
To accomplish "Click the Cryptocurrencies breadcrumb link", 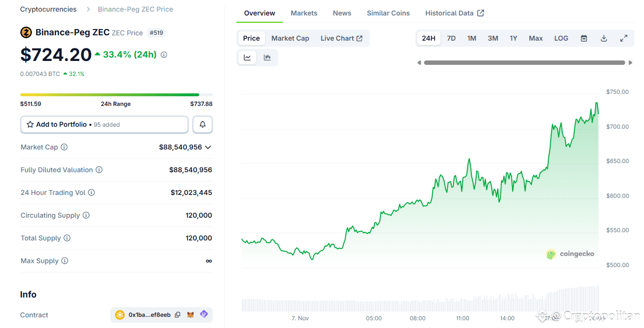I will tap(48, 9).
